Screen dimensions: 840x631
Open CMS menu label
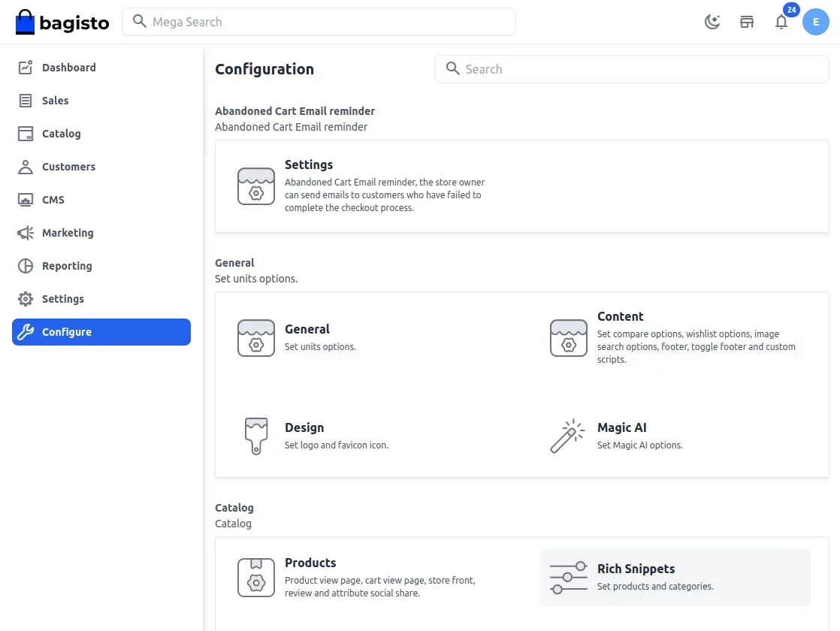pyautogui.click(x=53, y=200)
